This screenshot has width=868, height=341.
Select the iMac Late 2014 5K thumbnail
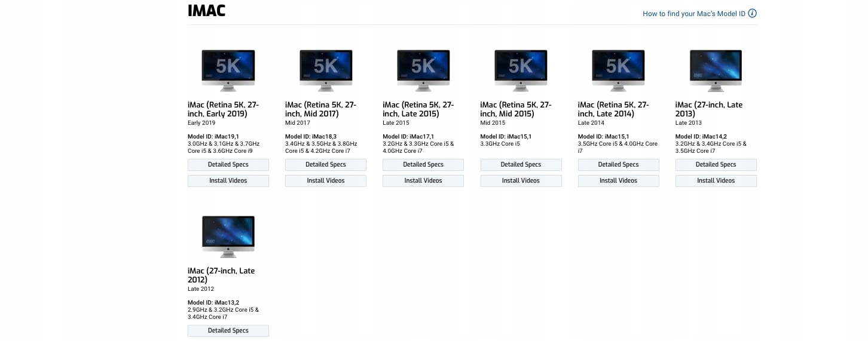click(x=618, y=70)
